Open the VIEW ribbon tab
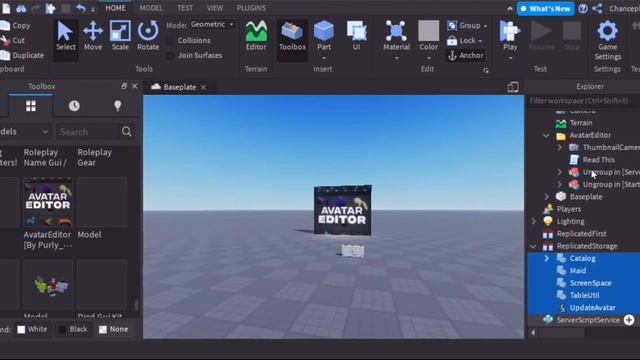 (215, 8)
